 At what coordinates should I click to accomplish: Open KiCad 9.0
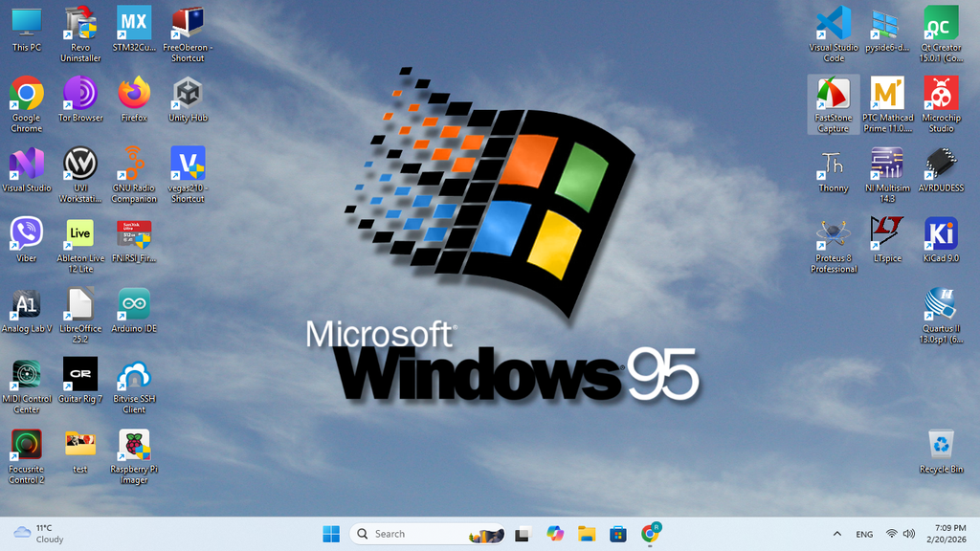(941, 234)
